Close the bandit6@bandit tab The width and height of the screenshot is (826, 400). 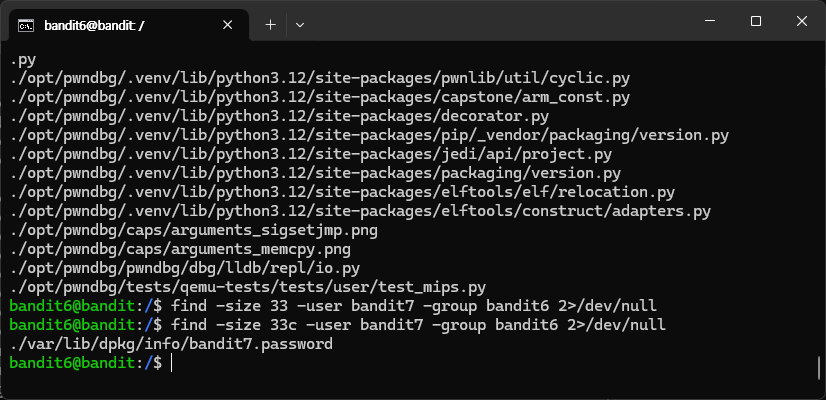pyautogui.click(x=228, y=25)
